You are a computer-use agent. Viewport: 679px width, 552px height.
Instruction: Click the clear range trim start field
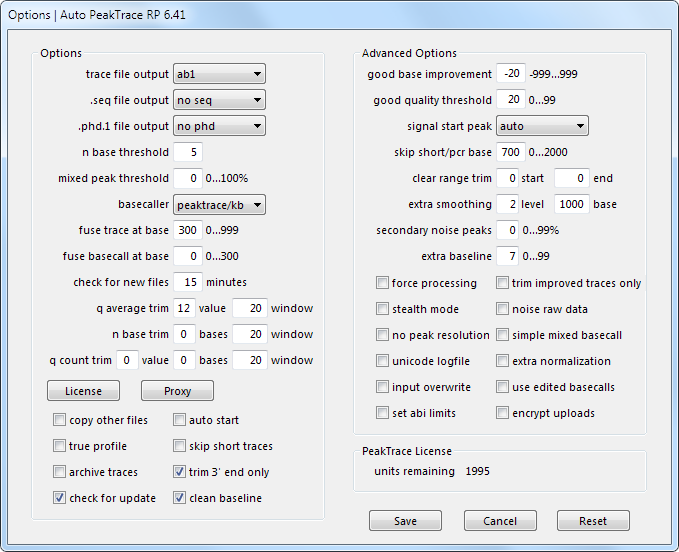coord(508,178)
